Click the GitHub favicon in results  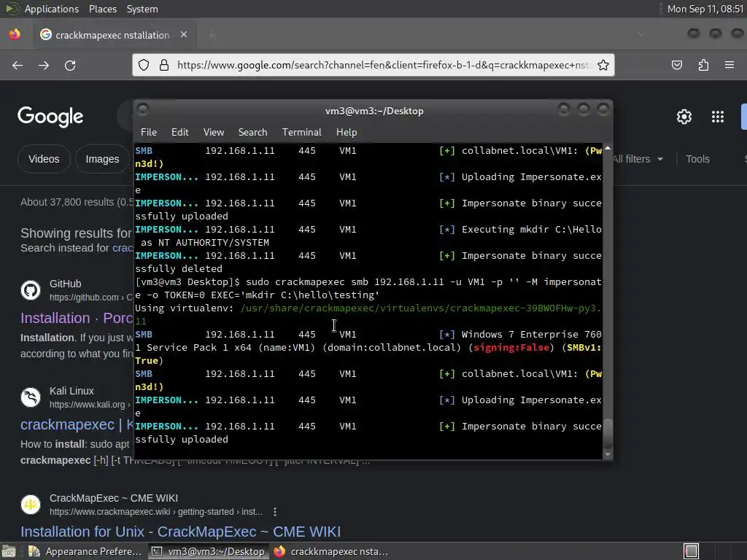point(31,290)
